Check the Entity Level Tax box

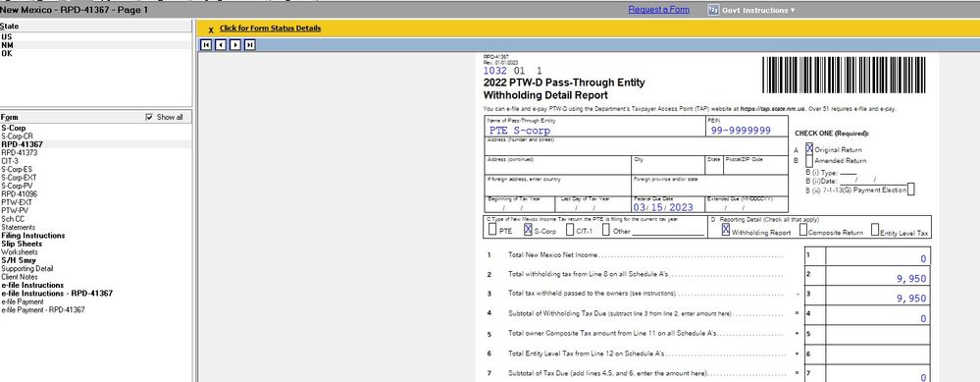(x=875, y=230)
